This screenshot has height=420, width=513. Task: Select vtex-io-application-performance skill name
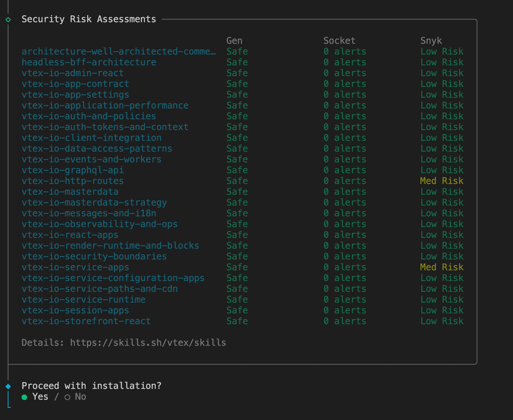[x=105, y=105]
